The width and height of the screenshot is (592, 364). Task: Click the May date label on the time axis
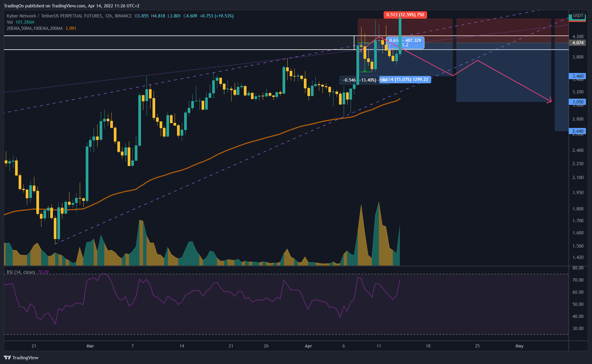519,346
